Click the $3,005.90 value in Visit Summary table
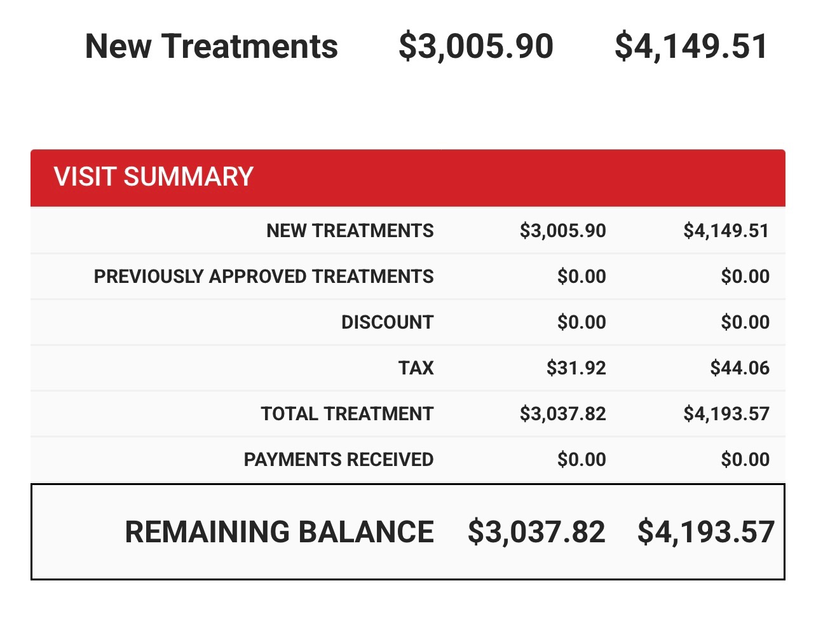The image size is (816, 644). click(562, 231)
